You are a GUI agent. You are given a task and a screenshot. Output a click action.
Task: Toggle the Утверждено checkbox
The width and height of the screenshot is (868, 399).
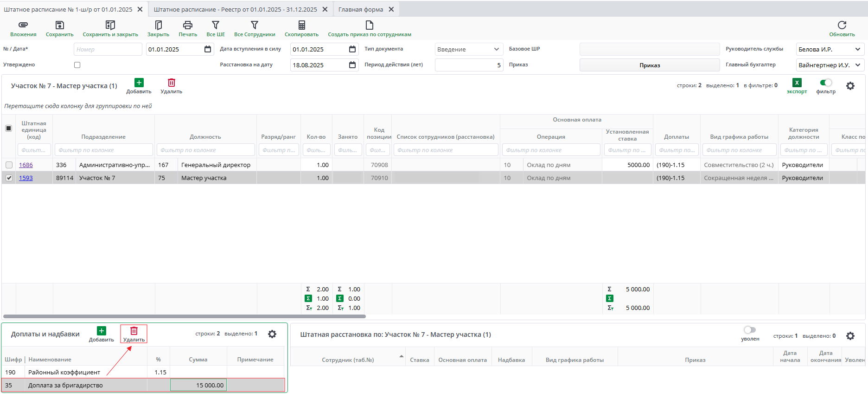(77, 65)
